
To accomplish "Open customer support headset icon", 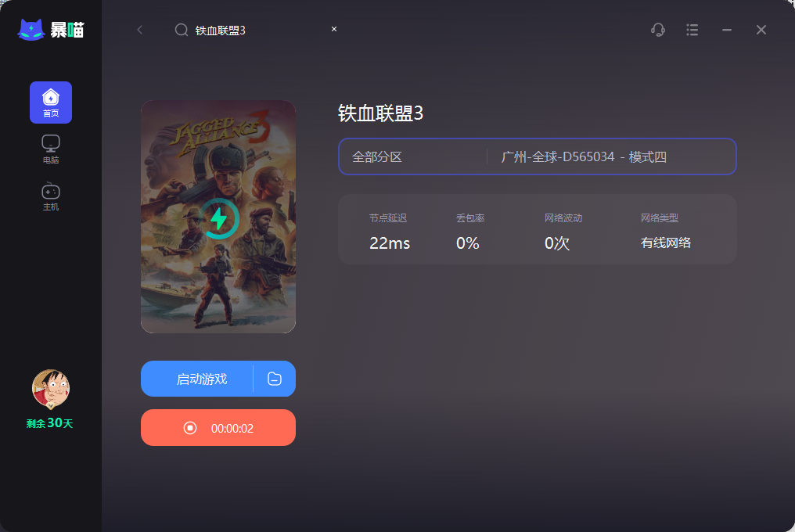I will tap(658, 30).
